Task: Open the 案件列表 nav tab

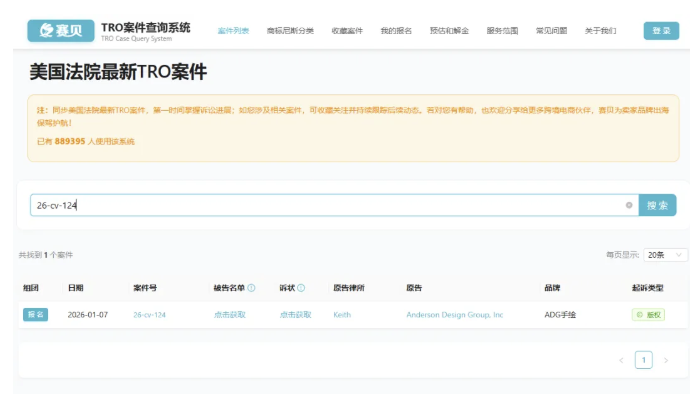Action: click(233, 31)
